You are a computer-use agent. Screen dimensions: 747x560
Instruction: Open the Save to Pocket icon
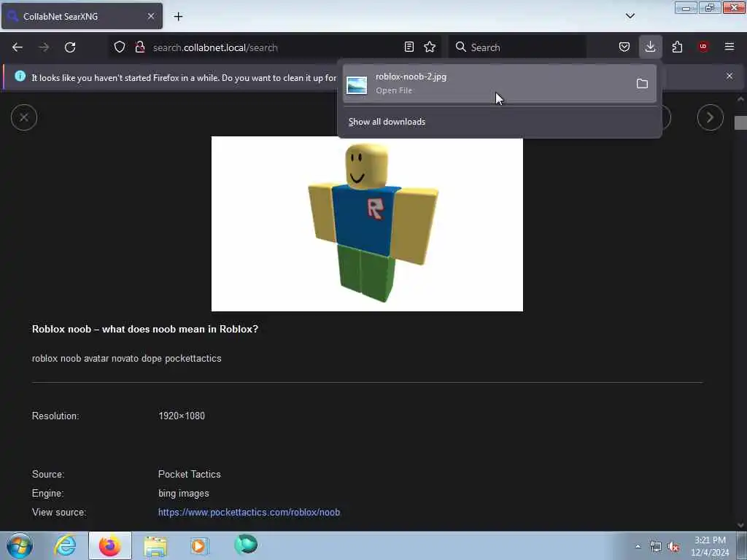pos(624,47)
